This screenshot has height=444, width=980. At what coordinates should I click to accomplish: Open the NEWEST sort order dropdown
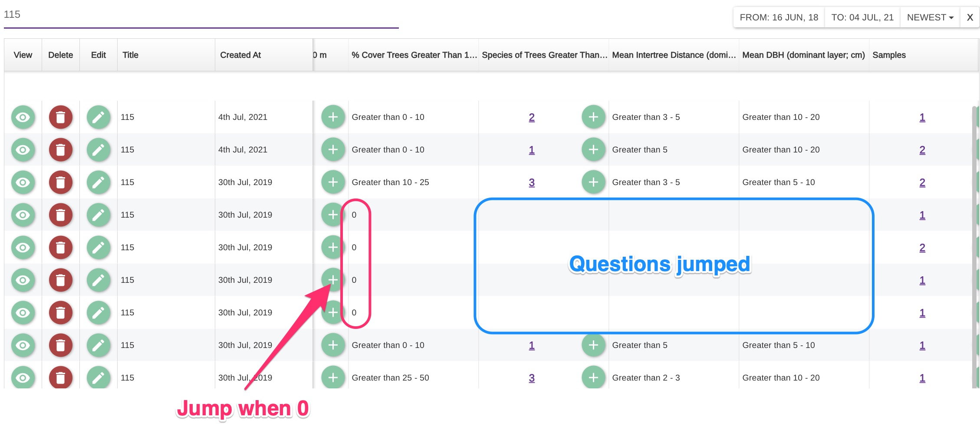pyautogui.click(x=930, y=17)
